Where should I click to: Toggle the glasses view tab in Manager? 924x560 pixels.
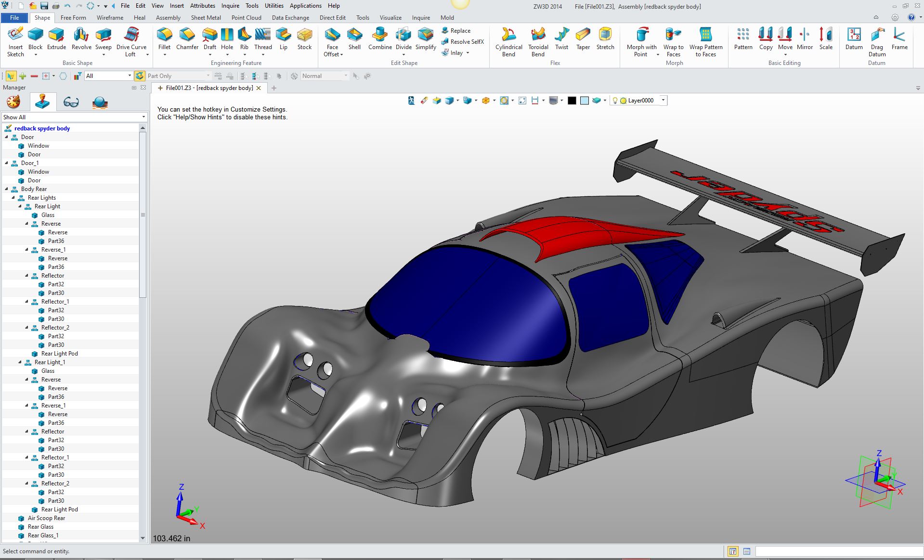[71, 102]
